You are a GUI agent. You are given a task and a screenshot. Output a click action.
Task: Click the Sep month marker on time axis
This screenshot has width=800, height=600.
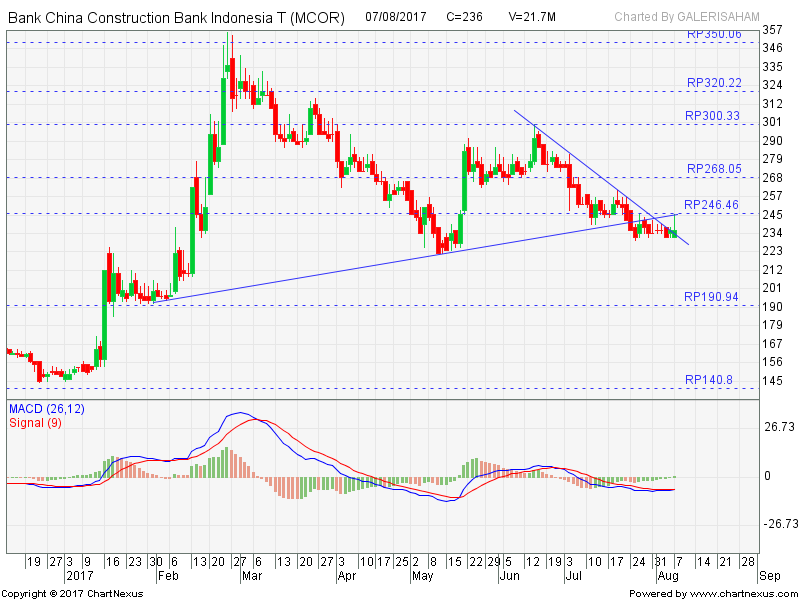pyautogui.click(x=770, y=576)
